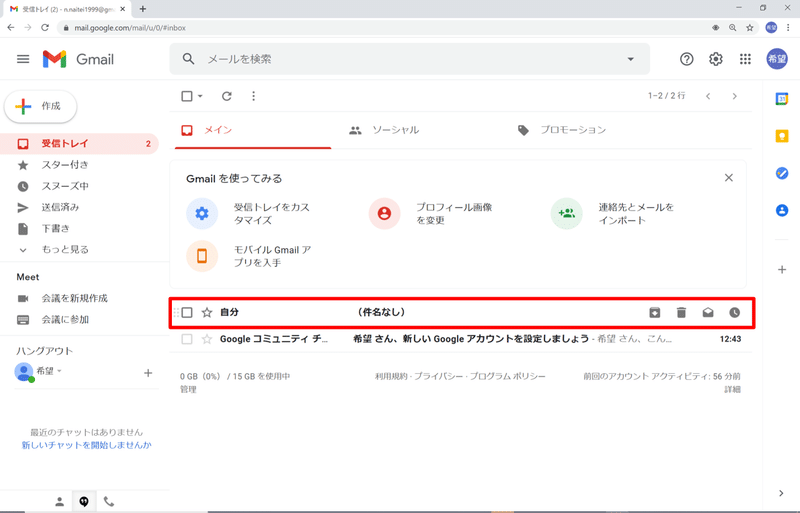This screenshot has height=513, width=800.
Task: Delete the 自分 email with trash icon
Action: [681, 312]
